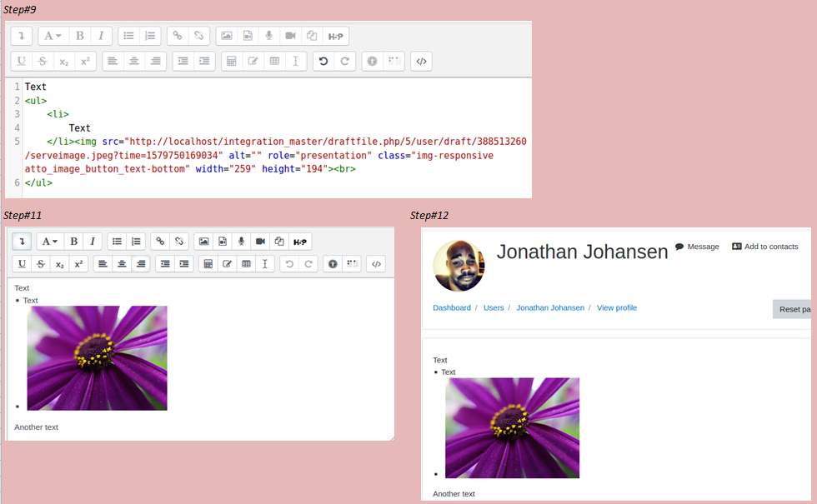Click 'Another text' line in the editor
Screen dimensions: 817x504
(37, 427)
